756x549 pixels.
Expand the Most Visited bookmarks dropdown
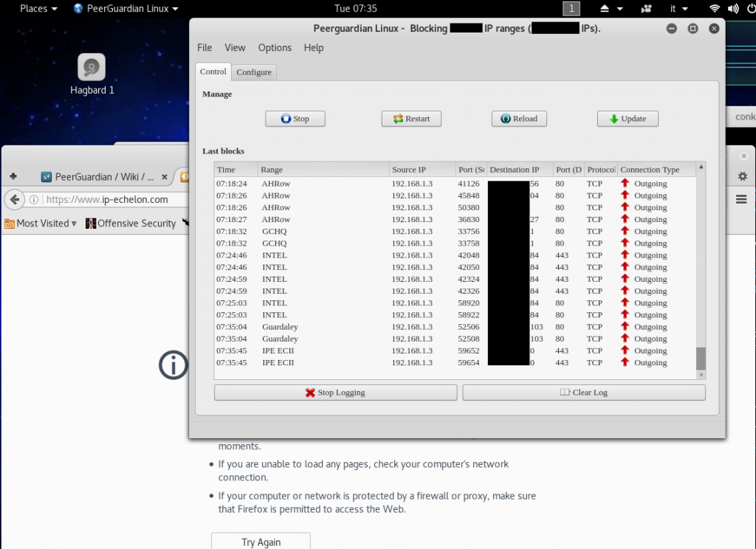[41, 223]
